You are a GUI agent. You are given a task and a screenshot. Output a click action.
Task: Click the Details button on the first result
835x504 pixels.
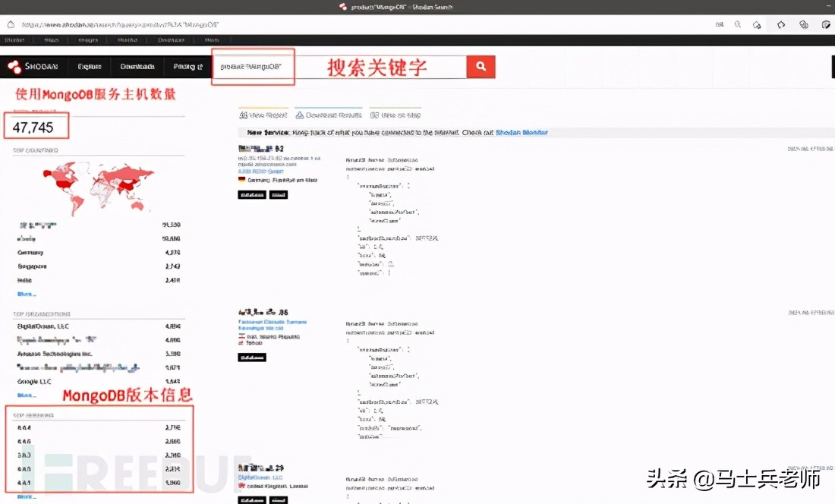(x=250, y=194)
